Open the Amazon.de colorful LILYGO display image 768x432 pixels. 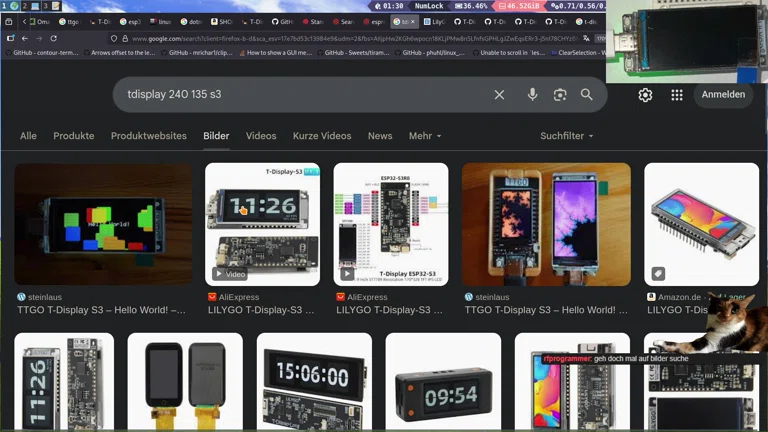(x=701, y=224)
